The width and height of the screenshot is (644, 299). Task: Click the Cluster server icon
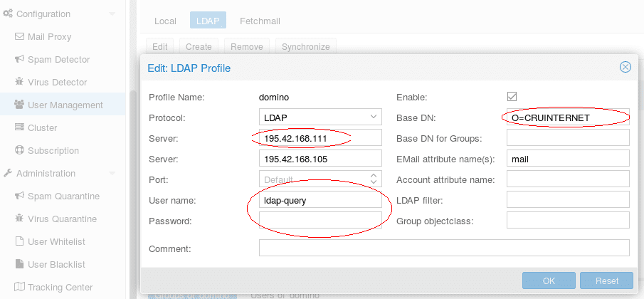pos(20,128)
